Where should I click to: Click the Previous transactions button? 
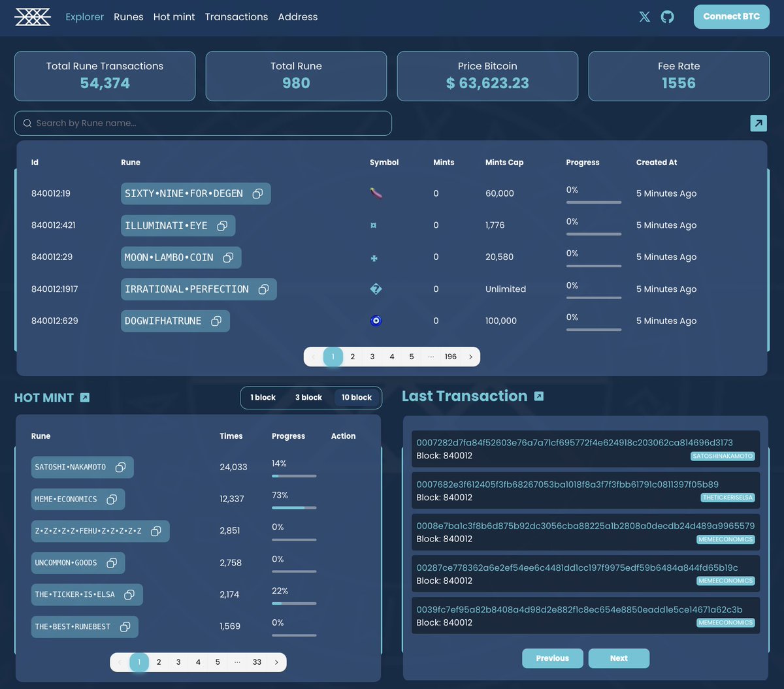553,658
